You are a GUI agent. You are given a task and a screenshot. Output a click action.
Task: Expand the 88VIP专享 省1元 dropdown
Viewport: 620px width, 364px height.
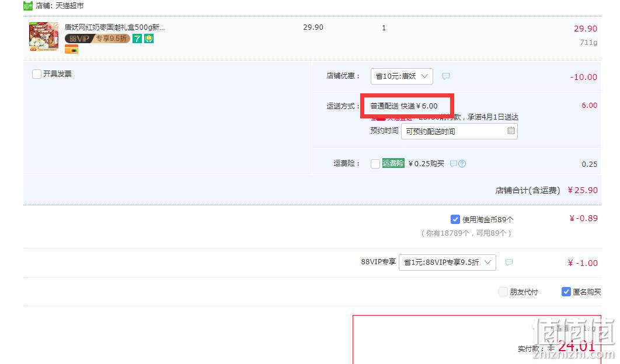click(x=447, y=262)
